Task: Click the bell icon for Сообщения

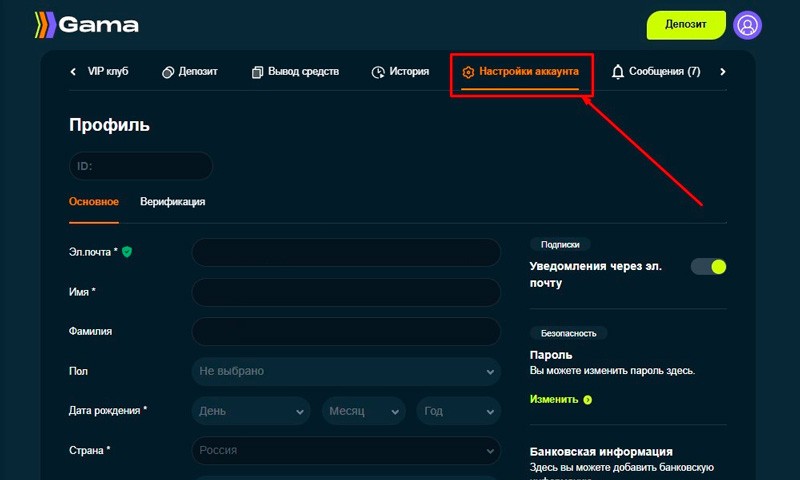Action: [x=618, y=72]
